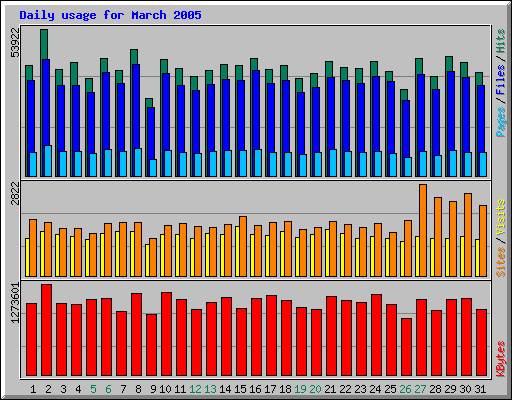
Task: Click the 2822 visits axis label
Action: 15,193
